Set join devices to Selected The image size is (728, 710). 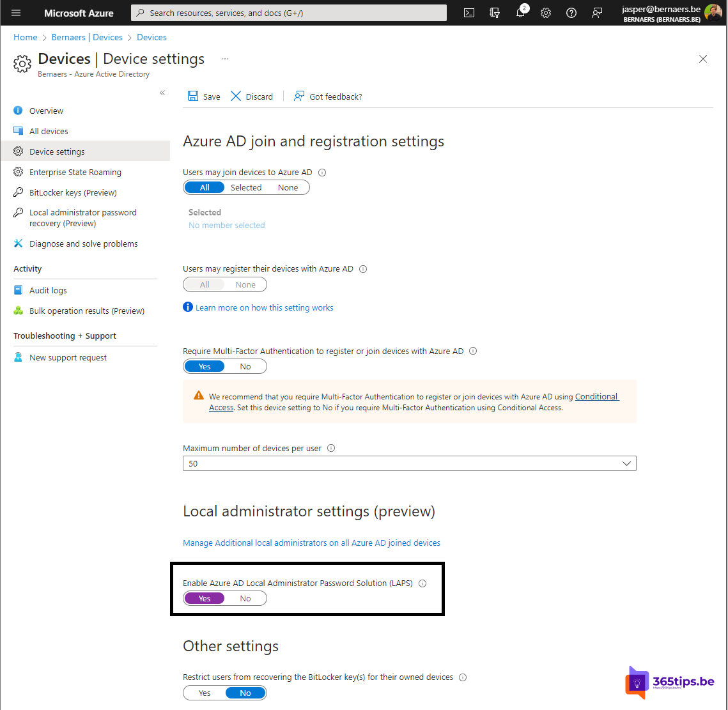(x=246, y=188)
